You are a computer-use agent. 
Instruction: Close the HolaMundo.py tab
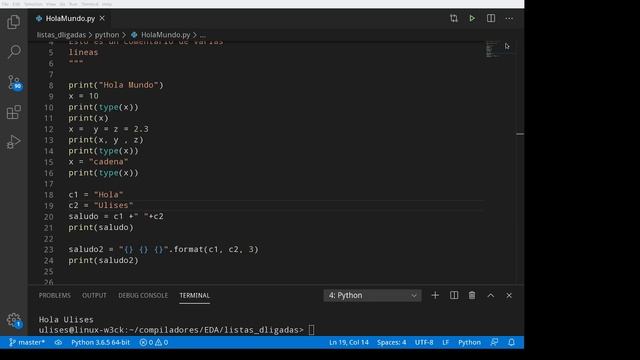click(x=102, y=18)
